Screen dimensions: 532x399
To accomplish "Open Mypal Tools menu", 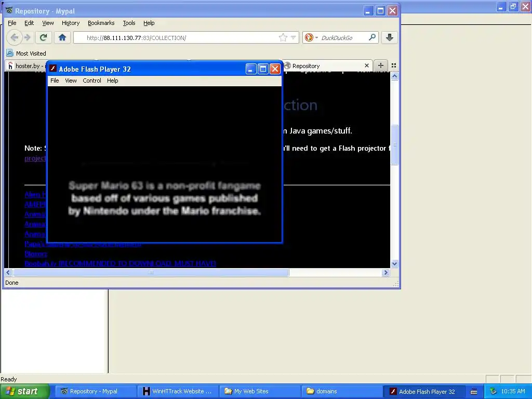I will tap(129, 23).
